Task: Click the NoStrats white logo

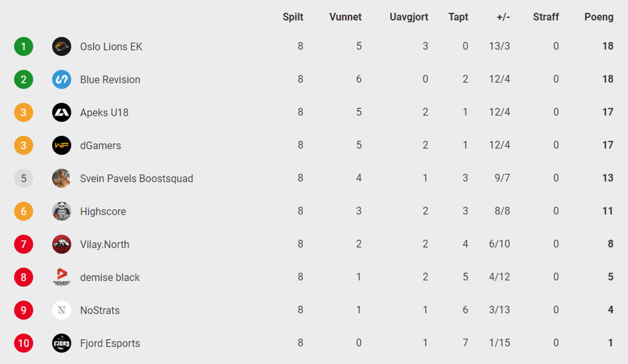Action: pos(62,310)
